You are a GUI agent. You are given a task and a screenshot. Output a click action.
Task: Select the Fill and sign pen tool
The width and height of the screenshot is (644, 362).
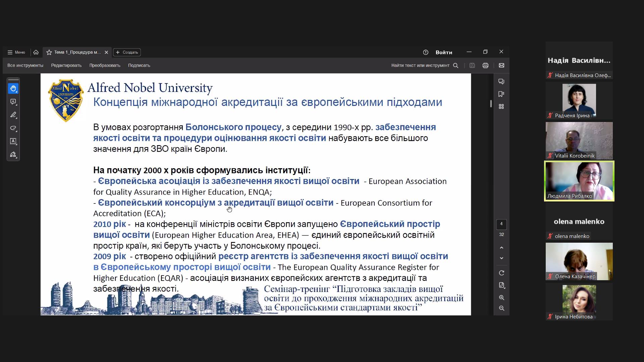pos(13,155)
